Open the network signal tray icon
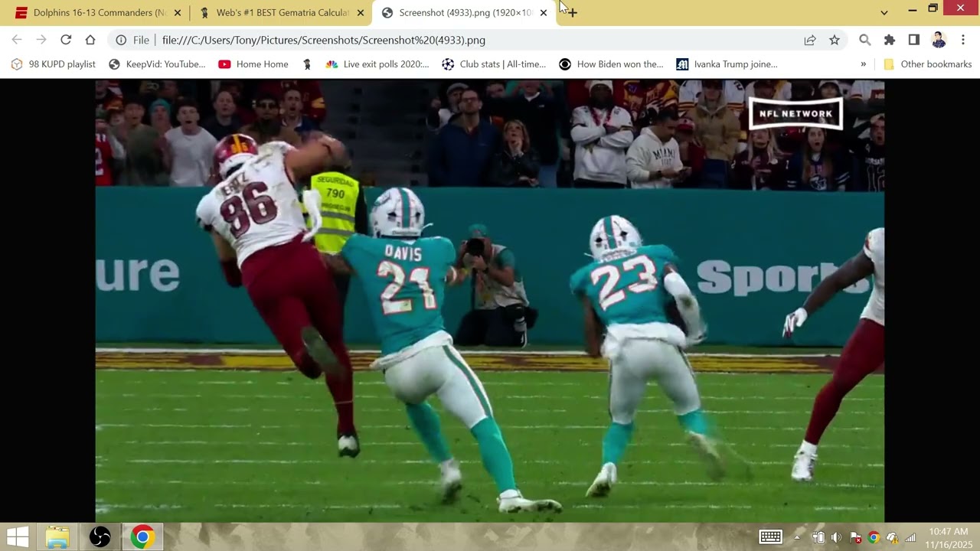This screenshot has width=980, height=551. 910,537
